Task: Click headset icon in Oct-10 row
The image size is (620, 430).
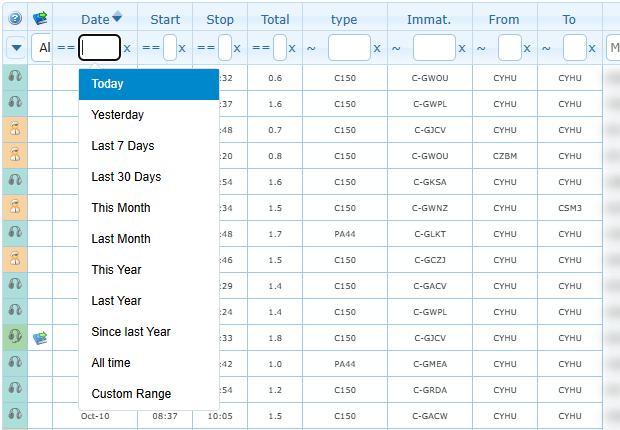Action: (15, 414)
